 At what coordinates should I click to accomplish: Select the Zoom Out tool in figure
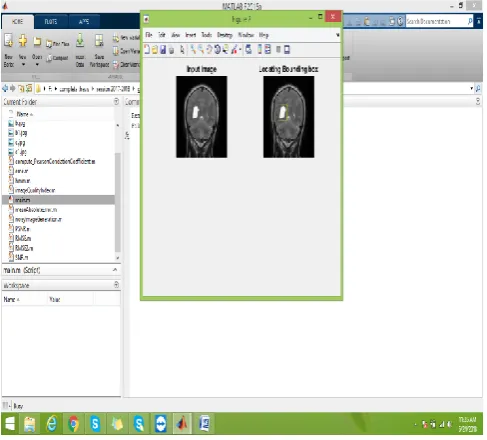(x=201, y=50)
